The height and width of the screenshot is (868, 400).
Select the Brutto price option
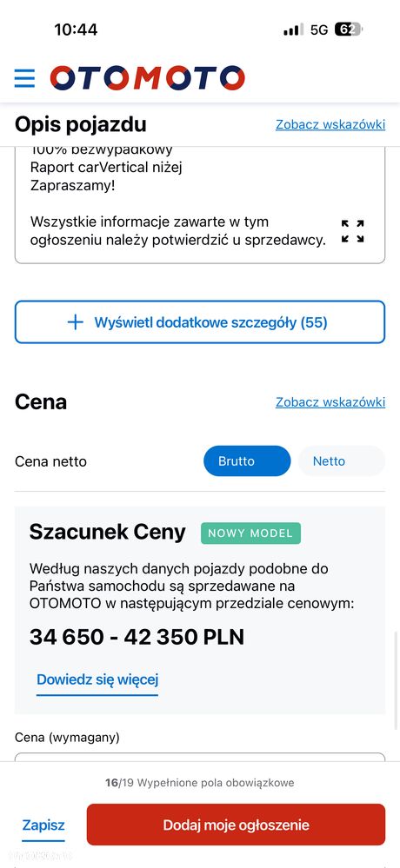[247, 461]
